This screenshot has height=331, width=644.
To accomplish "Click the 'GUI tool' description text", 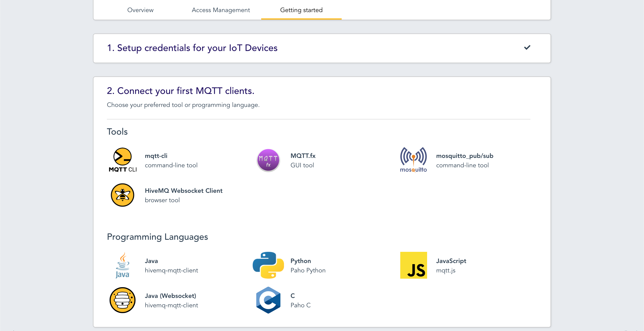I will 302,165.
